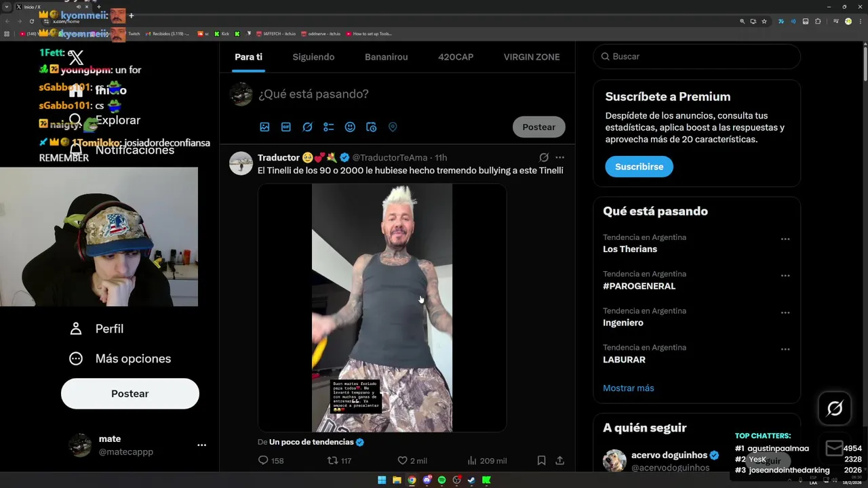Open the Perfil sidebar icon
The height and width of the screenshot is (488, 868).
76,329
